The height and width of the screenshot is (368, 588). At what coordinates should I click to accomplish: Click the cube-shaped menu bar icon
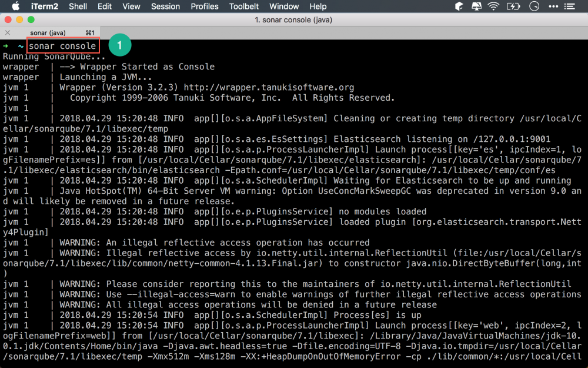pos(459,6)
